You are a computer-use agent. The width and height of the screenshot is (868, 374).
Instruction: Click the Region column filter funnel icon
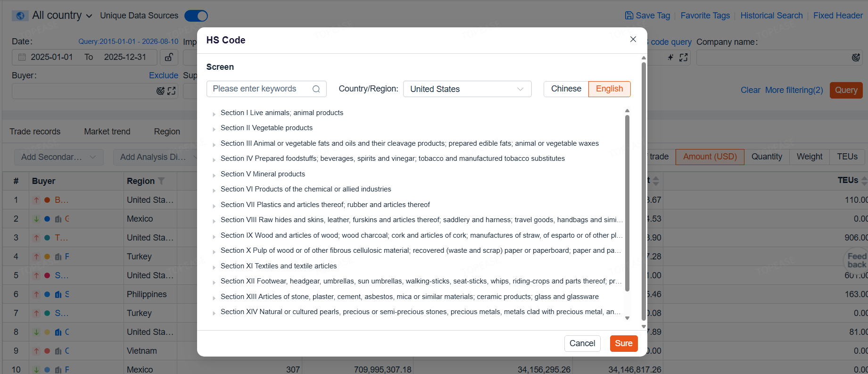click(161, 181)
